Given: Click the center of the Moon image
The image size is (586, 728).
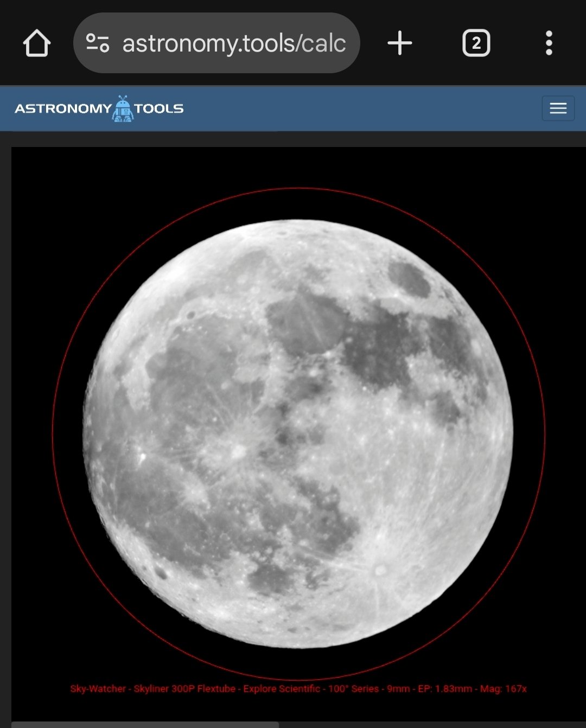Looking at the screenshot, I should [298, 433].
